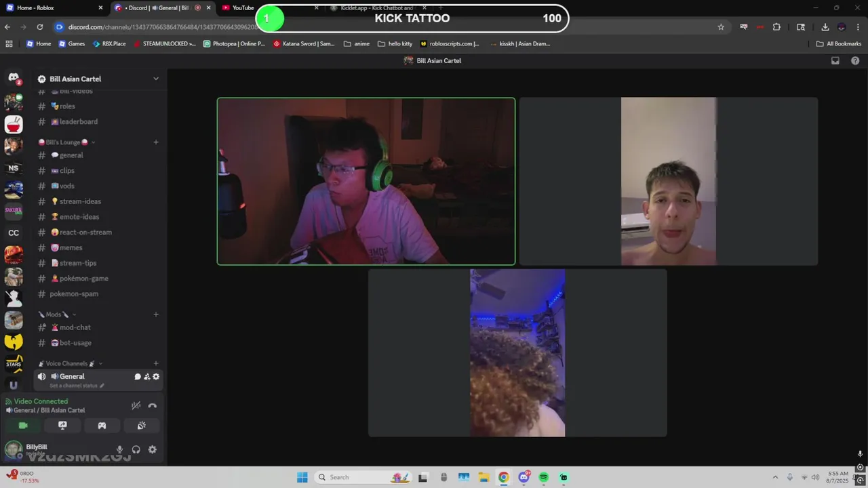Edit General voice channel settings gear

tap(156, 377)
